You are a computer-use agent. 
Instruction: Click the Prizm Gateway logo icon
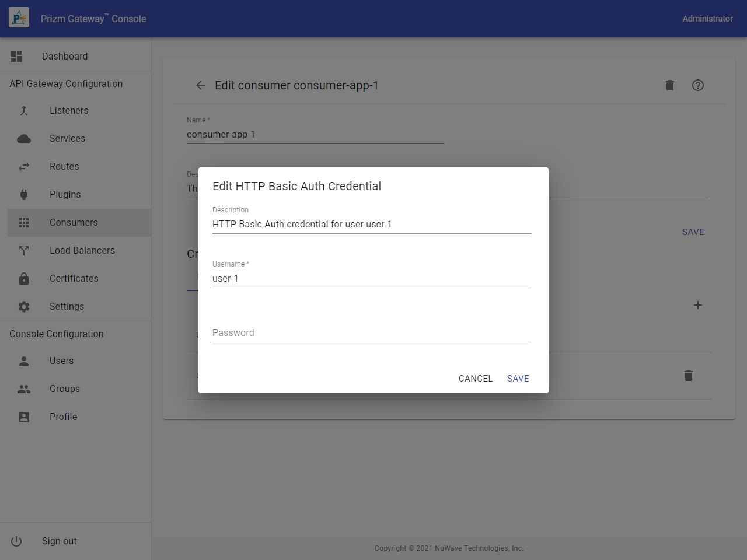[x=19, y=18]
